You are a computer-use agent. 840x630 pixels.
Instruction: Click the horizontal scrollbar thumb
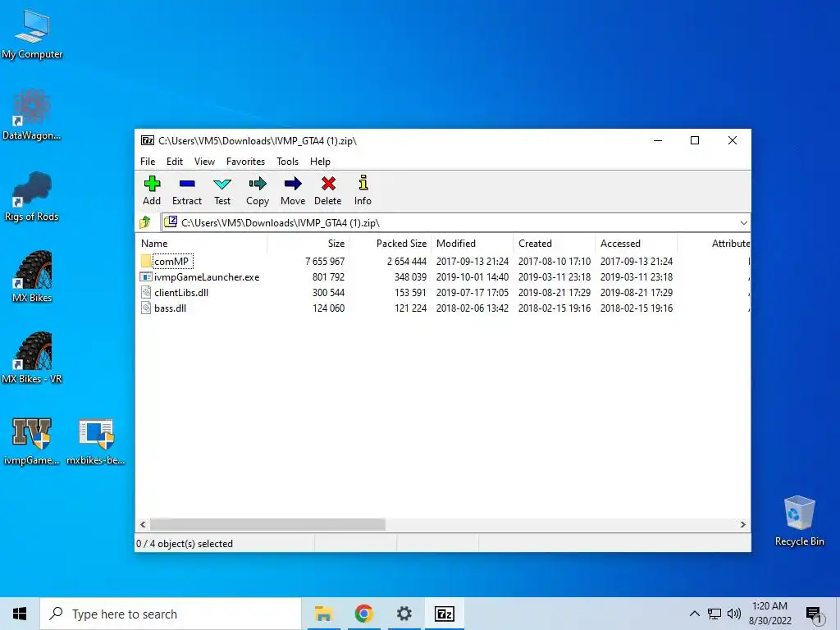click(x=267, y=524)
